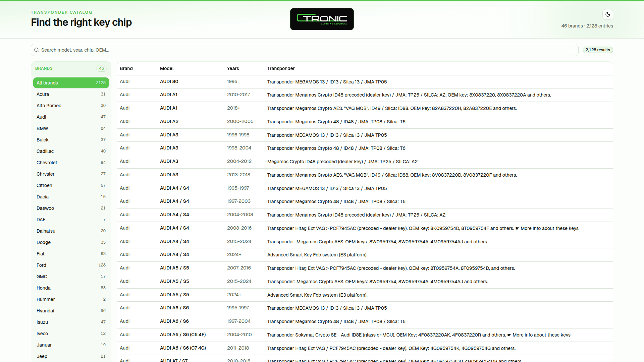Image resolution: width=644 pixels, height=362 pixels.
Task: Select Honda in the sidebar
Action: coord(71,288)
